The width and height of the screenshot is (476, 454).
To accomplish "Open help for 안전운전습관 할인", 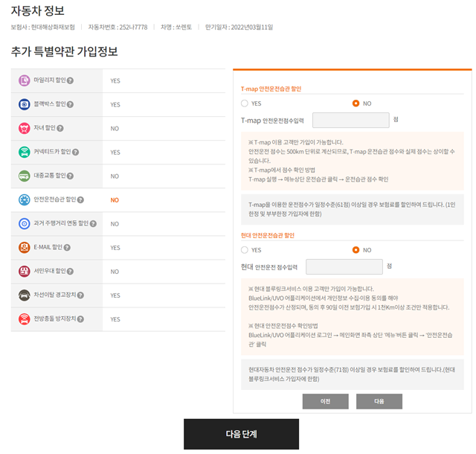I will [x=80, y=200].
